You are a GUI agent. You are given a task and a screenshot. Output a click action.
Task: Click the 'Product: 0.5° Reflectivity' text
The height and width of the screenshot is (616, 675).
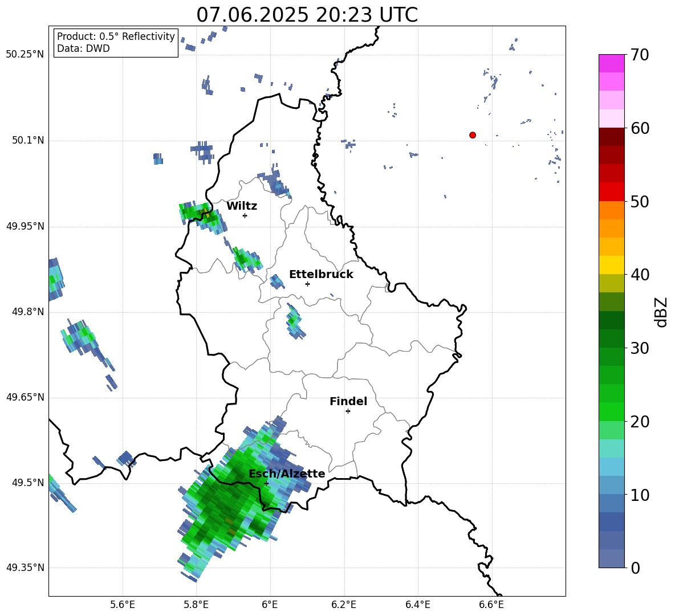tap(116, 36)
